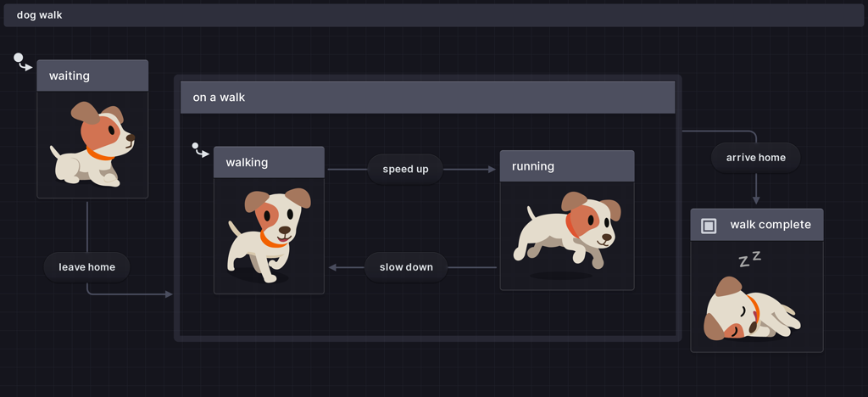Select the "slow down" transition label
The width and height of the screenshot is (868, 397).
406,267
